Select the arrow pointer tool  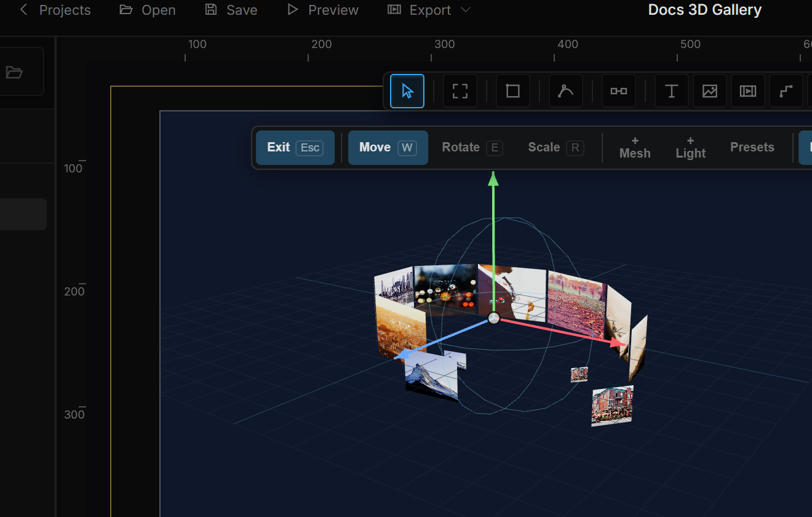click(407, 91)
